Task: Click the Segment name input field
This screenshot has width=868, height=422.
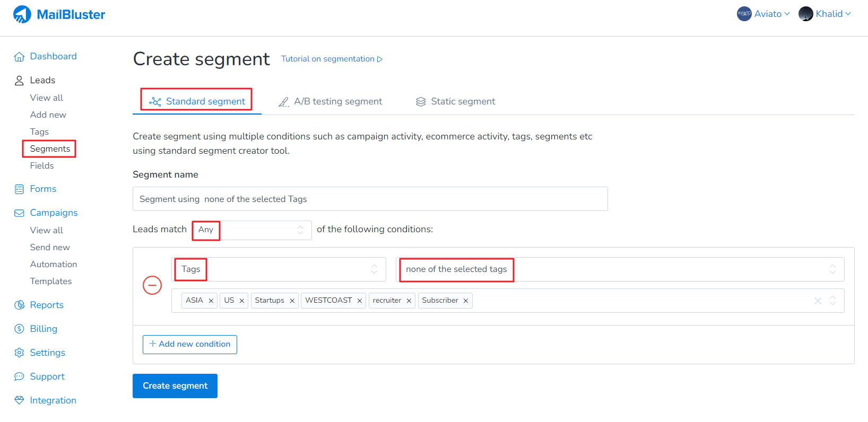Action: [370, 199]
